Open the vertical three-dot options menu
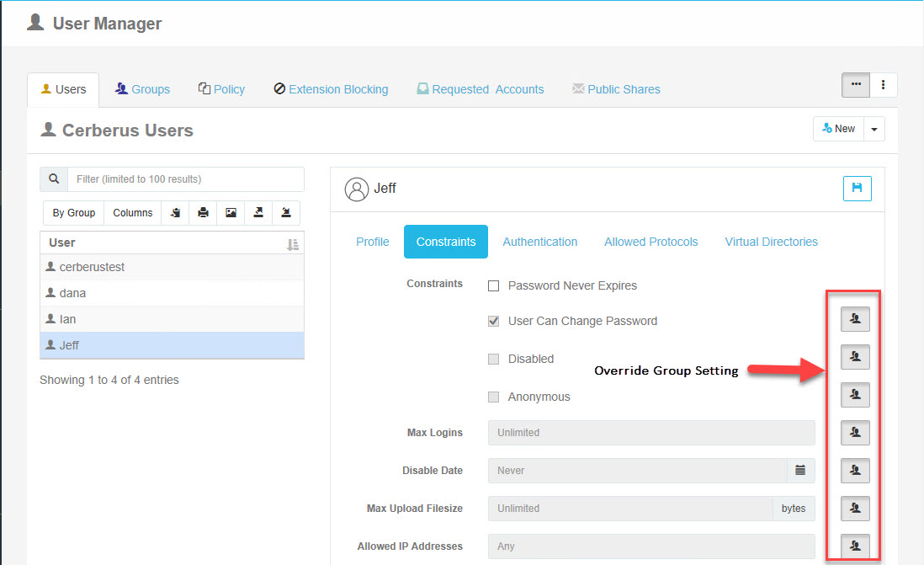The width and height of the screenshot is (924, 565). click(883, 85)
